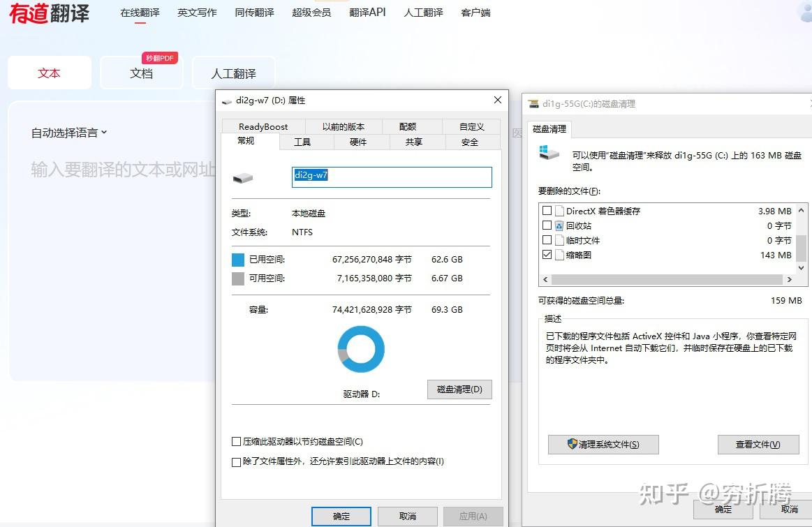Open the ReadyBoost tab
This screenshot has width=812, height=527.
point(263,127)
